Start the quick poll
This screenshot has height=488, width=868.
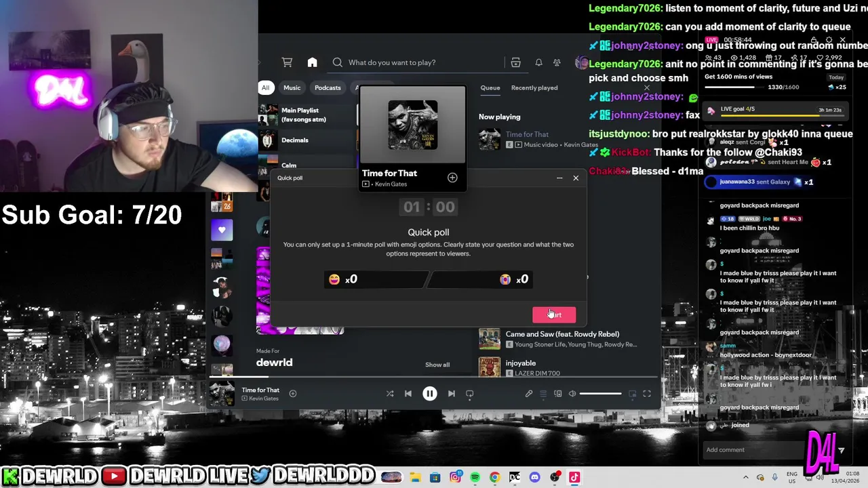pos(554,314)
